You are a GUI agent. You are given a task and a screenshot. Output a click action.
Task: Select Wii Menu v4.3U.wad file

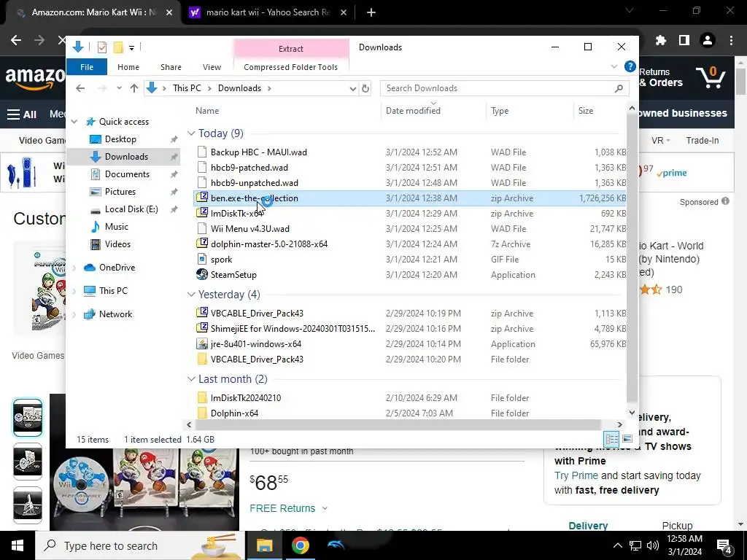(250, 228)
